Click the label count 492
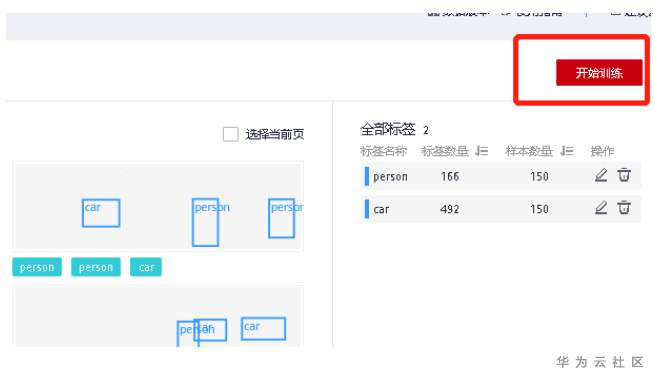Viewport: 654px width, 384px height. tap(450, 209)
